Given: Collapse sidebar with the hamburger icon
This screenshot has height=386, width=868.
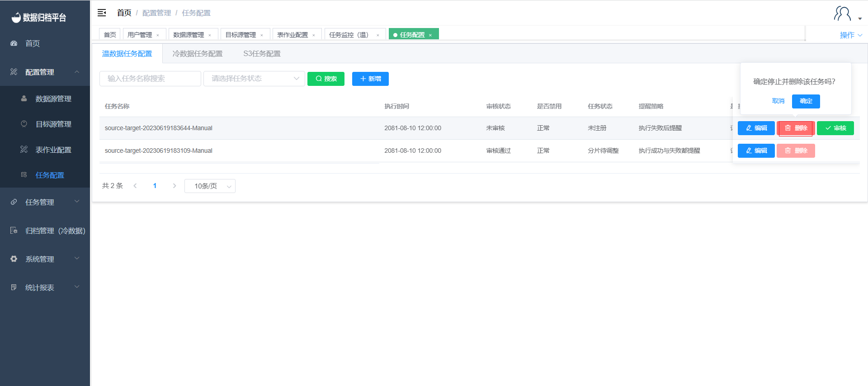Looking at the screenshot, I should 102,13.
